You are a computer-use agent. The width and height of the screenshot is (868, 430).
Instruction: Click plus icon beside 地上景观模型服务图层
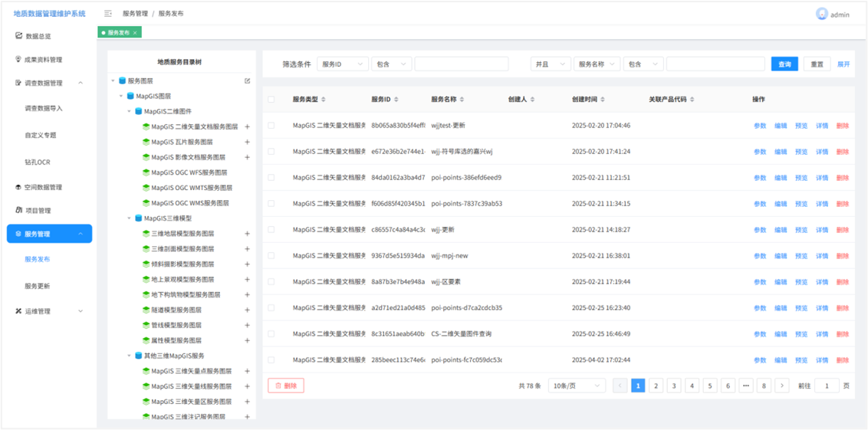tap(248, 280)
